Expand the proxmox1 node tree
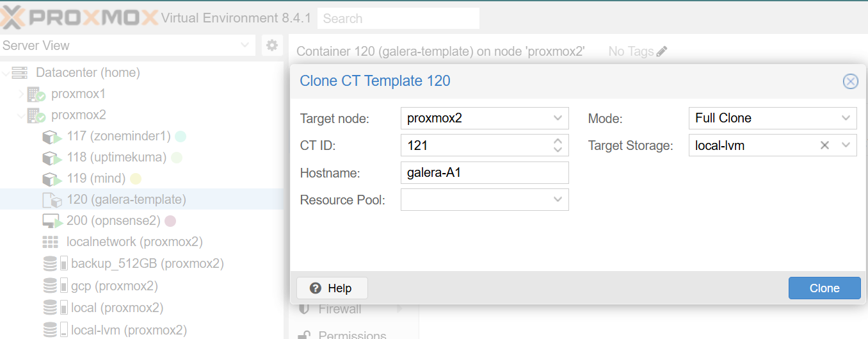Viewport: 868px width, 339px height. 20,94
